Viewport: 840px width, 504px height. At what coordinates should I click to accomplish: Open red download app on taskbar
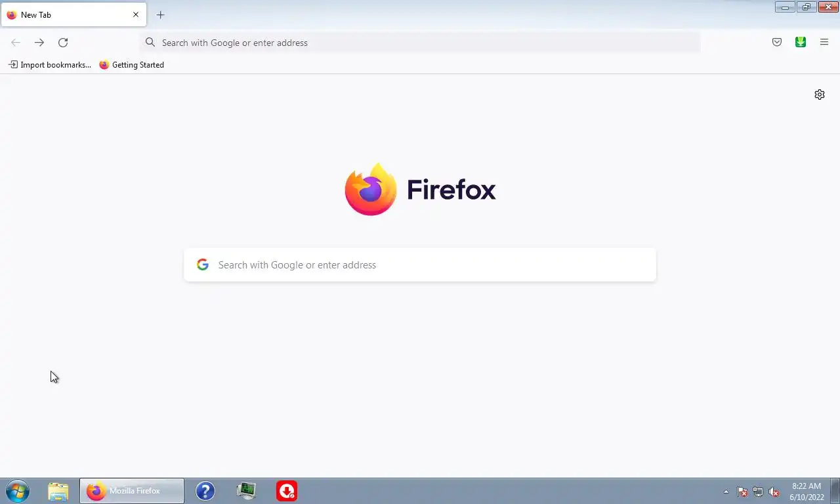(287, 491)
